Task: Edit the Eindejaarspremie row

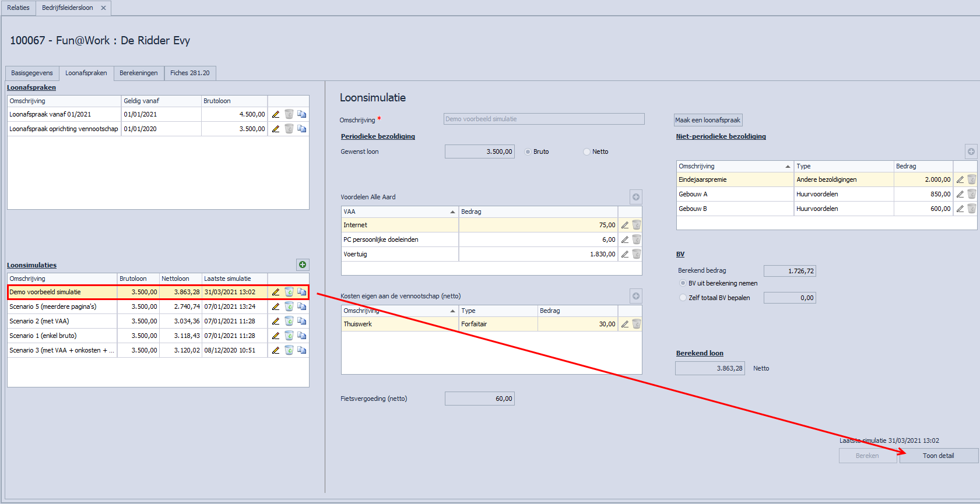Action: 960,179
